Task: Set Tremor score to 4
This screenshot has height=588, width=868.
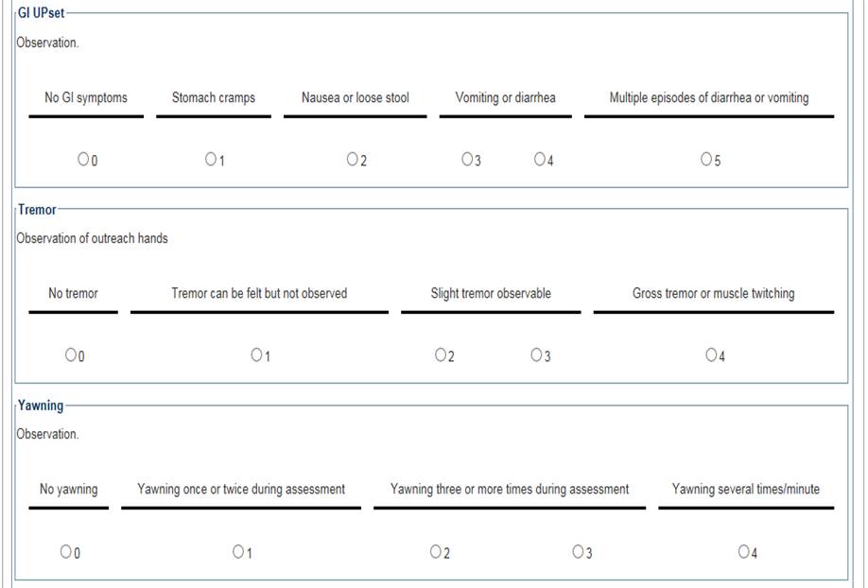Action: [x=711, y=355]
